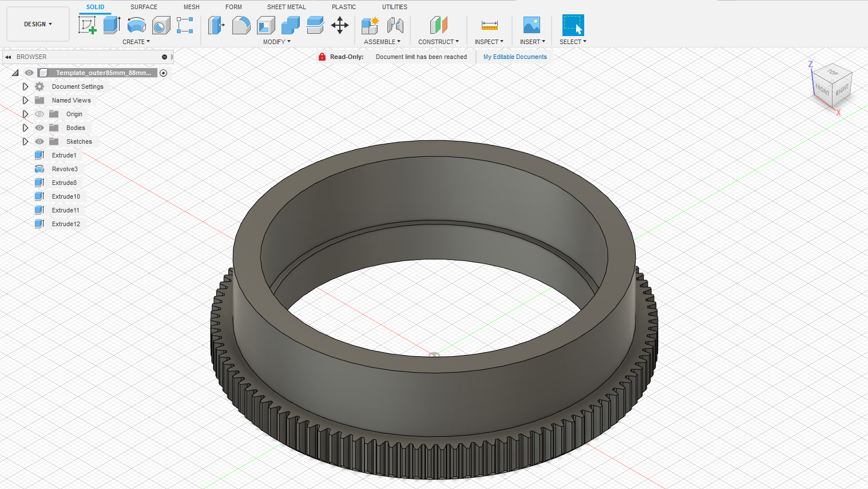Viewport: 868px width, 489px height.
Task: Click the Construct plane icon
Action: coord(438,25)
